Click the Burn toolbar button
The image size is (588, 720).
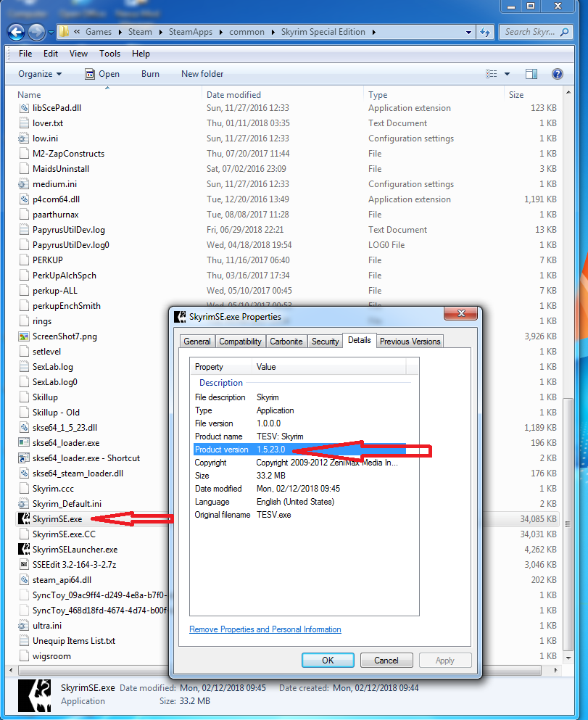(150, 74)
